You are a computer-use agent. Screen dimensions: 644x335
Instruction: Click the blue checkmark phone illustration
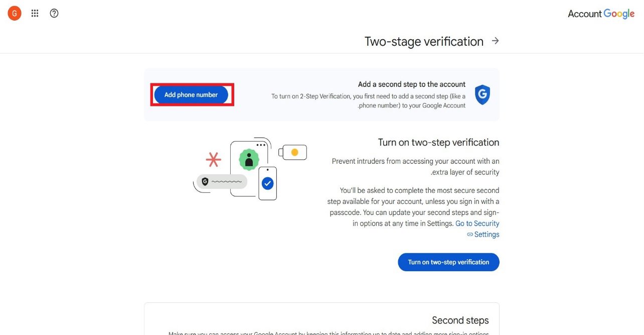pos(268,183)
